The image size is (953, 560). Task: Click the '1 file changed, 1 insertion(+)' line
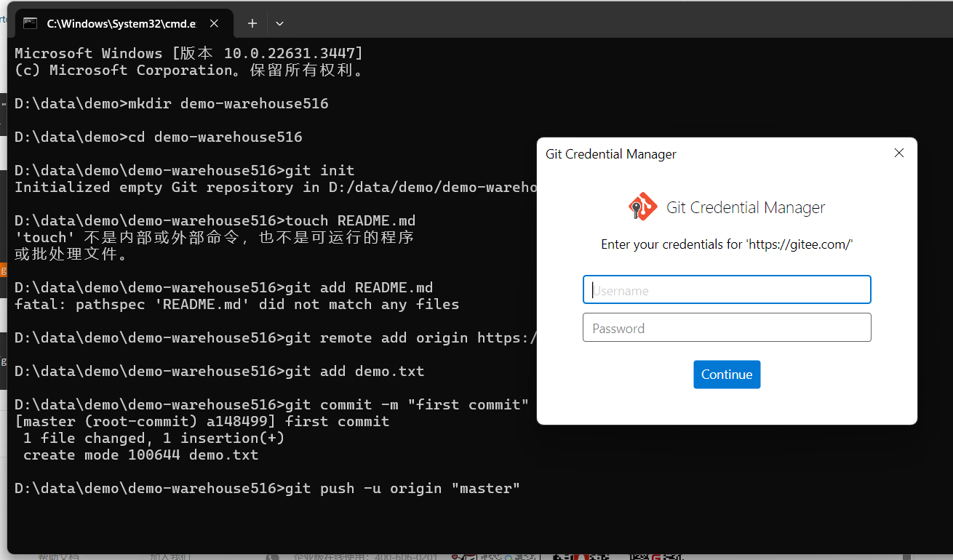click(x=154, y=438)
